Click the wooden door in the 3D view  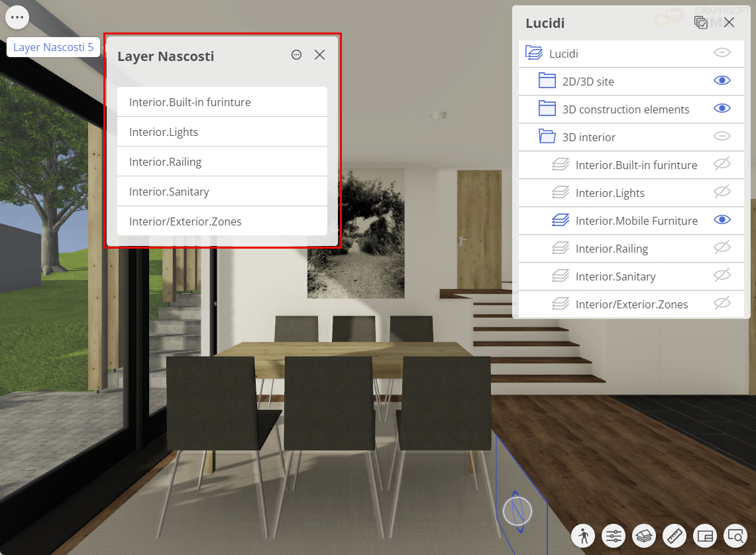click(479, 229)
